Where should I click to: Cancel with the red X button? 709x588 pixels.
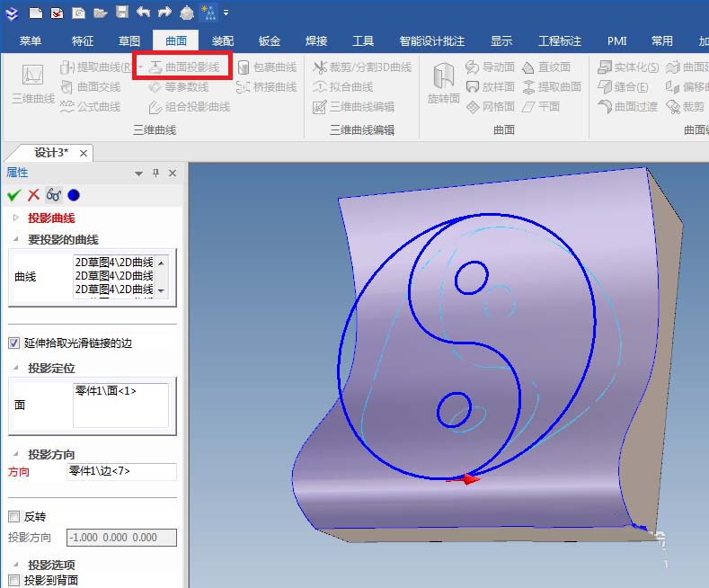(x=33, y=195)
